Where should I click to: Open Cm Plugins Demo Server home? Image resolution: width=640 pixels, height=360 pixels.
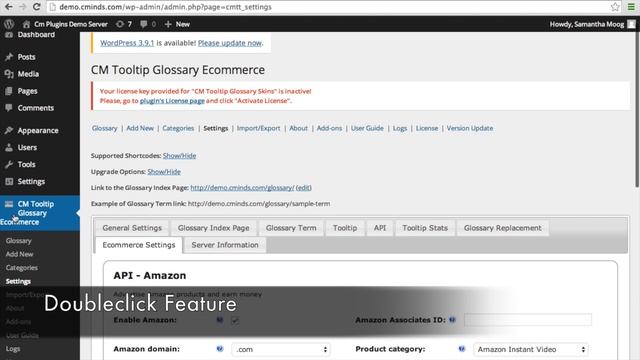pyautogui.click(x=65, y=24)
